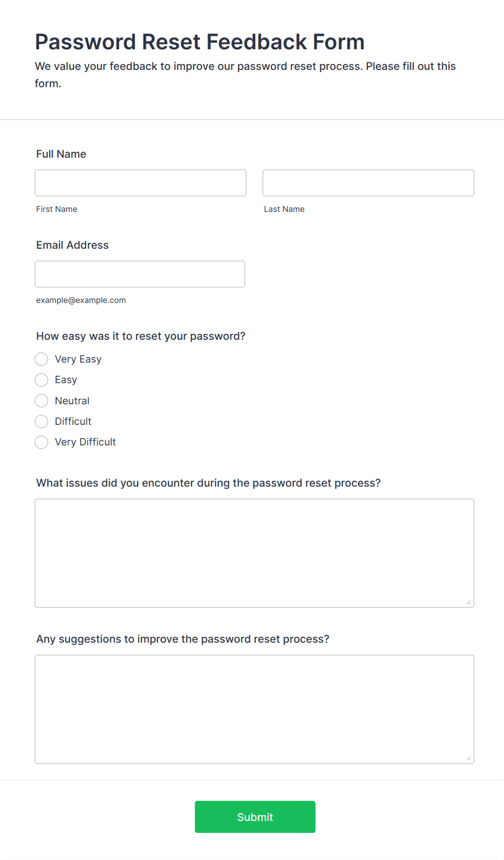Click the Very Difficult label text

85,442
